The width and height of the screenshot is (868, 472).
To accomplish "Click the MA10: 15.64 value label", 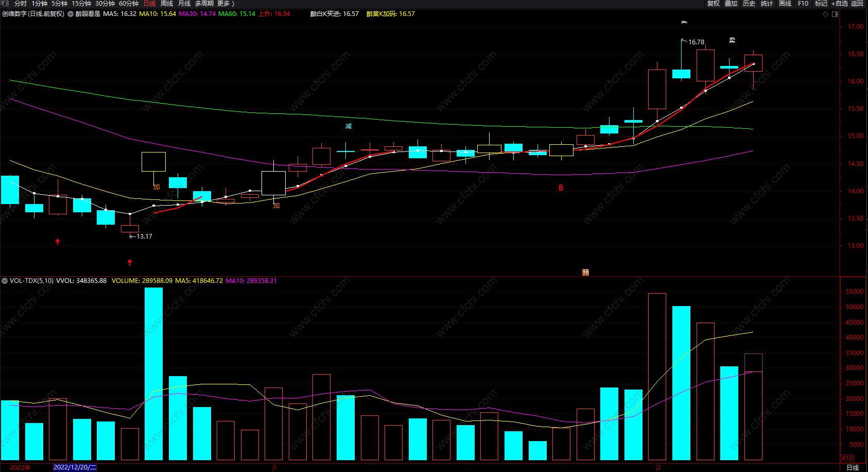I will pos(158,14).
